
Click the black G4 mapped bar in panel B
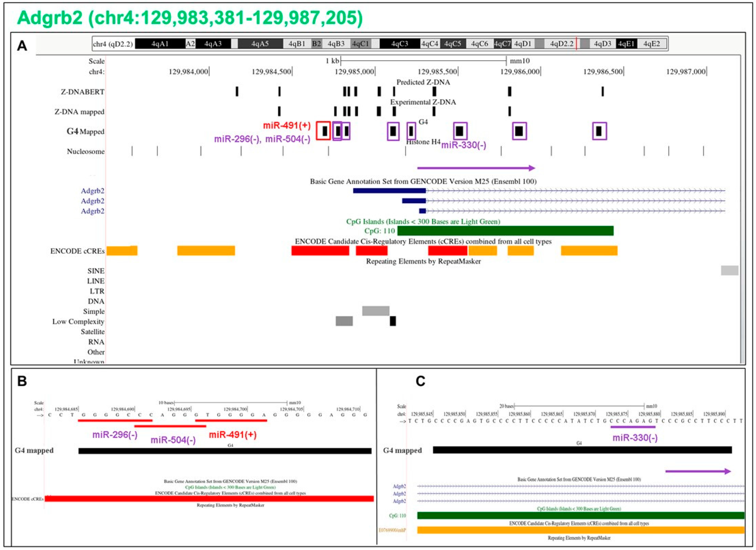click(225, 451)
